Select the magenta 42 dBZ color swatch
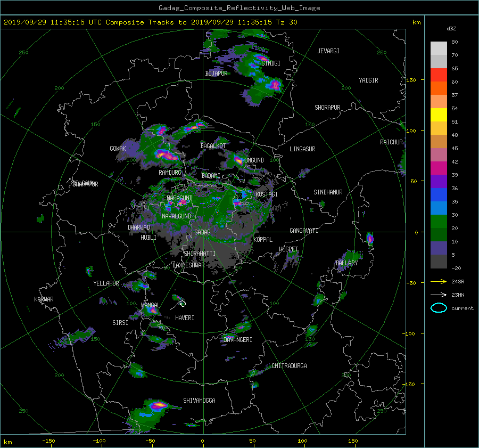The height and width of the screenshot is (448, 479). (439, 168)
